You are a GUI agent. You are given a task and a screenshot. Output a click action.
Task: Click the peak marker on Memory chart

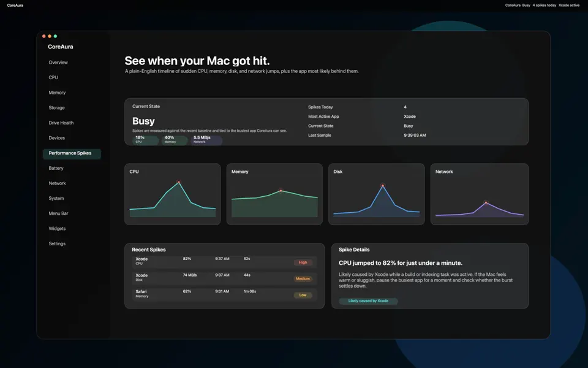281,191
